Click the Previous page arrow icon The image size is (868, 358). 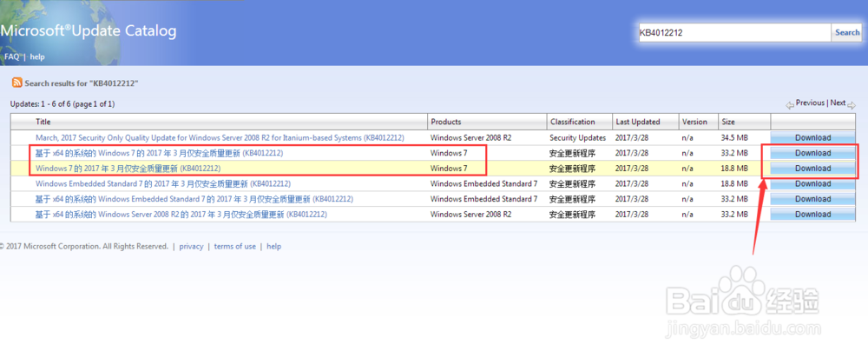789,105
